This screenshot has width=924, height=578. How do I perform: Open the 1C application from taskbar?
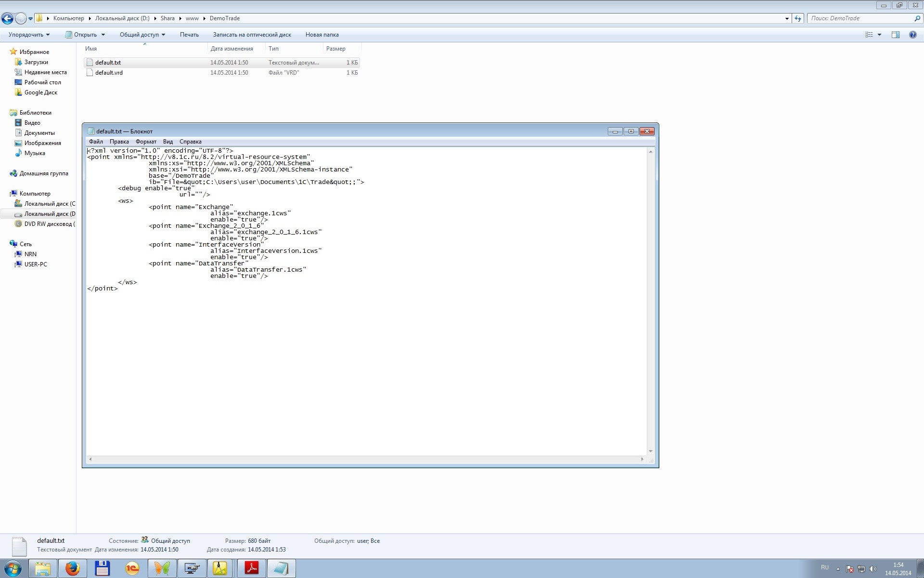pyautogui.click(x=132, y=568)
